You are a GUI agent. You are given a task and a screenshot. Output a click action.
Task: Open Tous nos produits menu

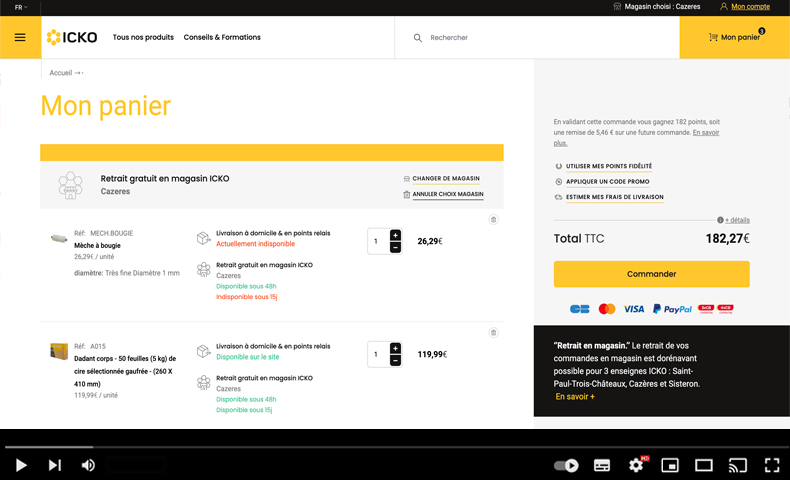click(143, 37)
